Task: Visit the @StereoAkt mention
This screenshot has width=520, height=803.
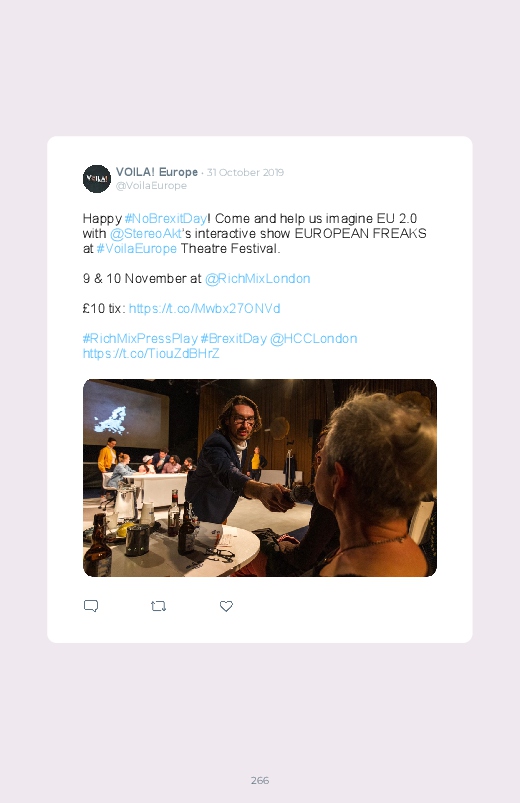Action: click(145, 234)
